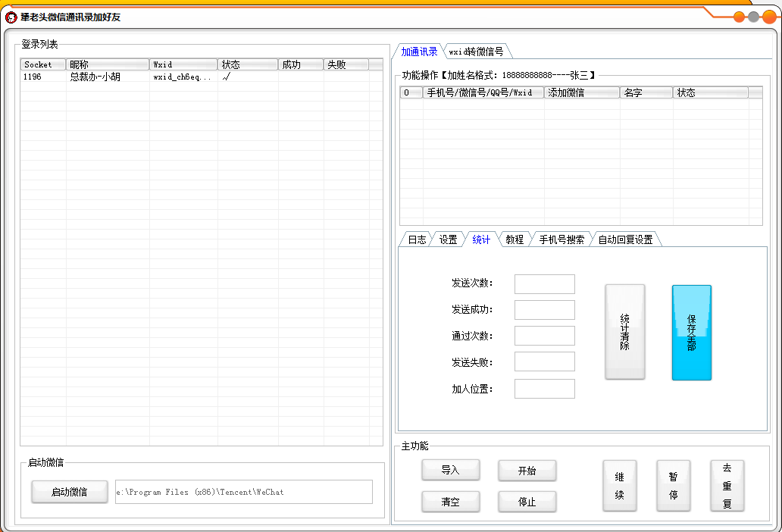
Task: Click the 继续 button
Action: pos(620,486)
